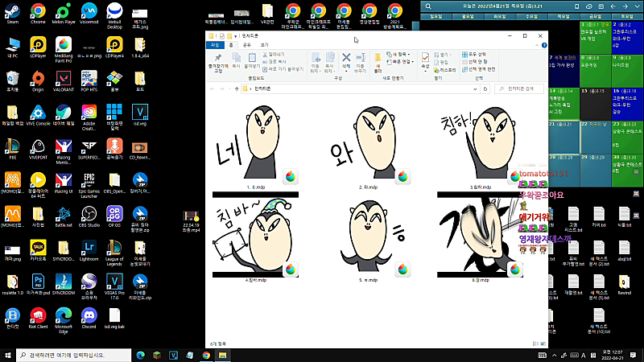
Task: Switch to the 보기 (View) ribbon tab
Action: pyautogui.click(x=264, y=45)
